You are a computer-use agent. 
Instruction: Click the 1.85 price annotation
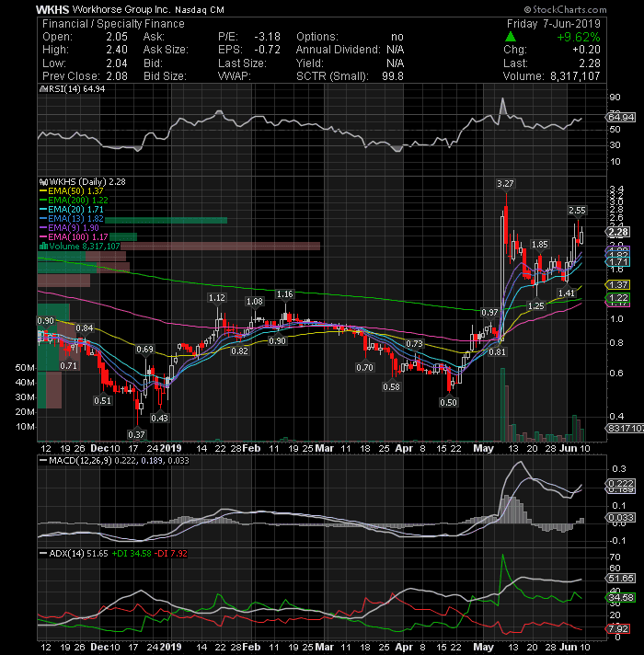539,245
